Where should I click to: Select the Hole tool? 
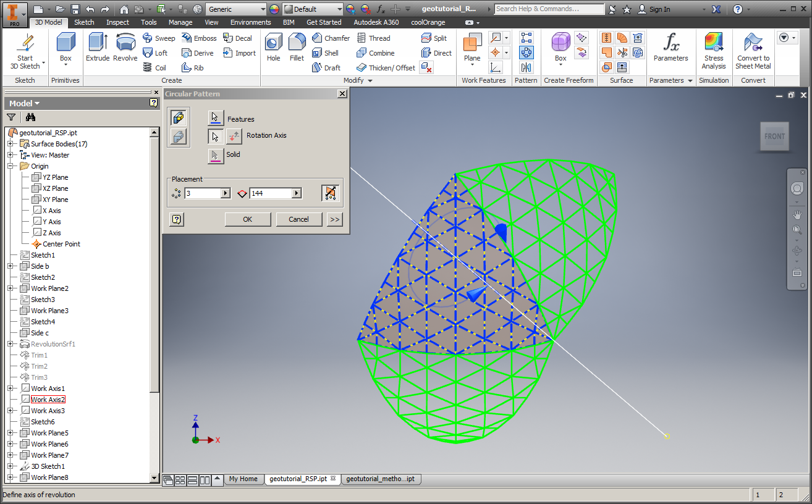tap(274, 48)
